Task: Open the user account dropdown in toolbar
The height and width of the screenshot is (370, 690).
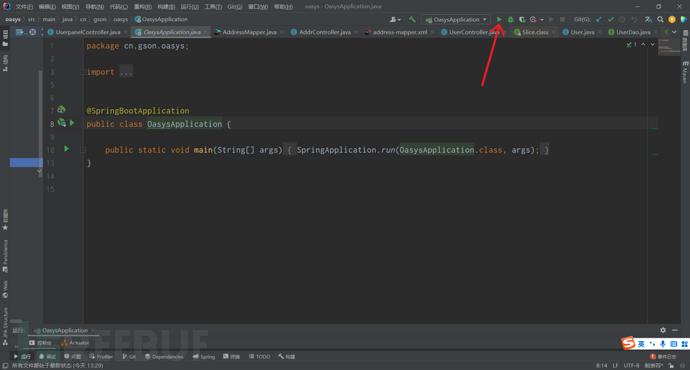Action: pos(395,19)
